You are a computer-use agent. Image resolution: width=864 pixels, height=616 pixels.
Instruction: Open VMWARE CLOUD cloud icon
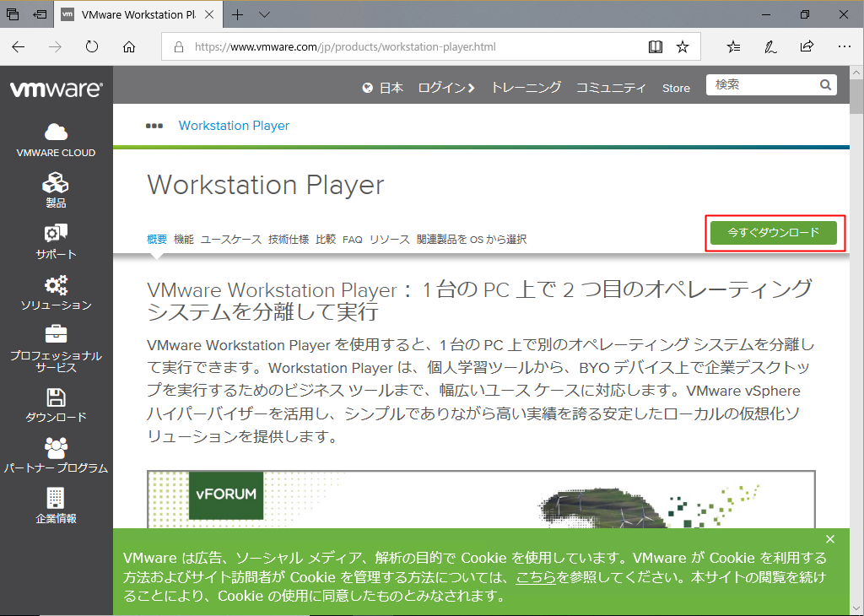pos(56,132)
